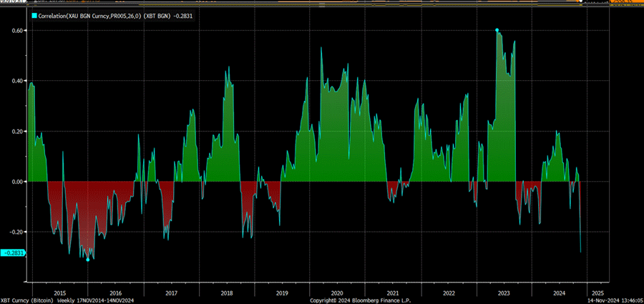Screen dimensions: 644x304
Task: Select the 2025 year label on time axis
Action: coord(597,293)
